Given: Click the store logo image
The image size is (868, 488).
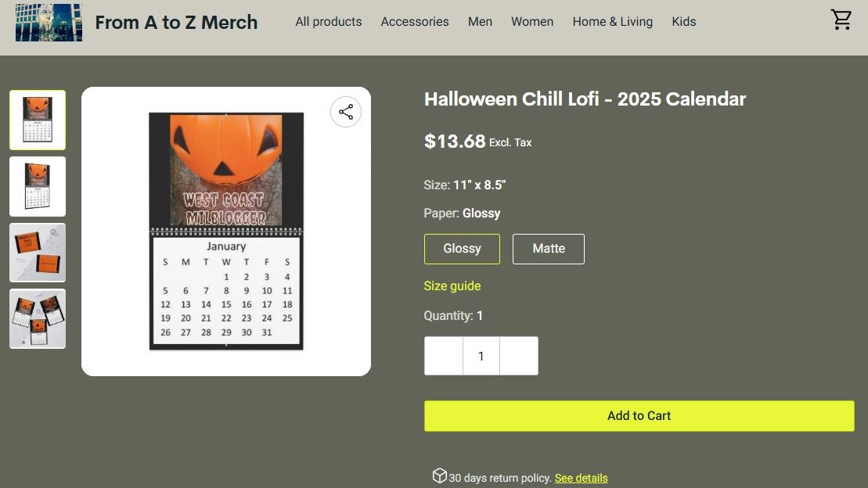Looking at the screenshot, I should tap(49, 22).
